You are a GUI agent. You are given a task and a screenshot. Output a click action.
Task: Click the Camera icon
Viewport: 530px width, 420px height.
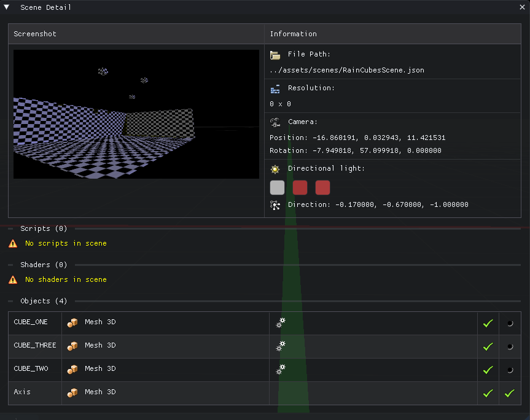coord(275,122)
